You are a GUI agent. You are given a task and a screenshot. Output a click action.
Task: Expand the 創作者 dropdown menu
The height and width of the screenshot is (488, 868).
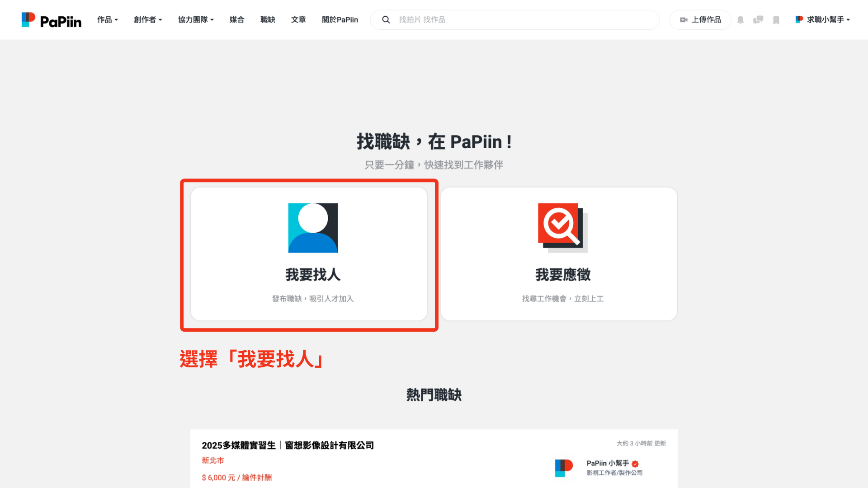click(x=147, y=20)
